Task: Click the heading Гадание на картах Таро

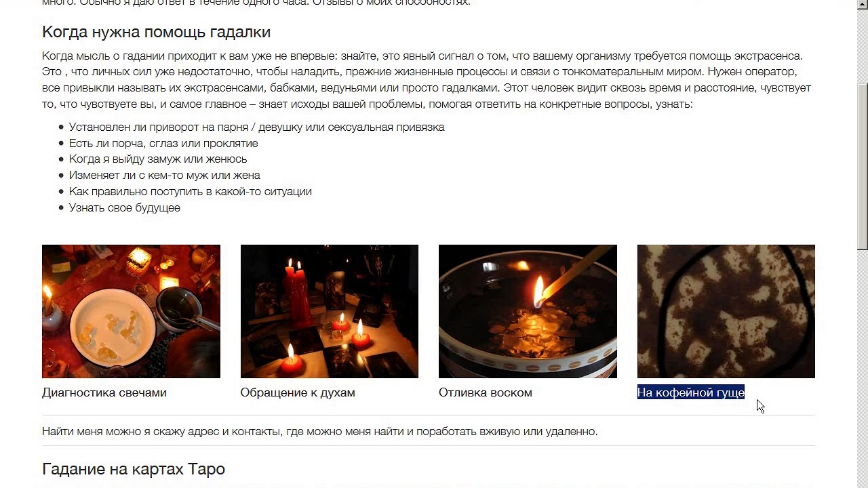Action: click(x=134, y=469)
